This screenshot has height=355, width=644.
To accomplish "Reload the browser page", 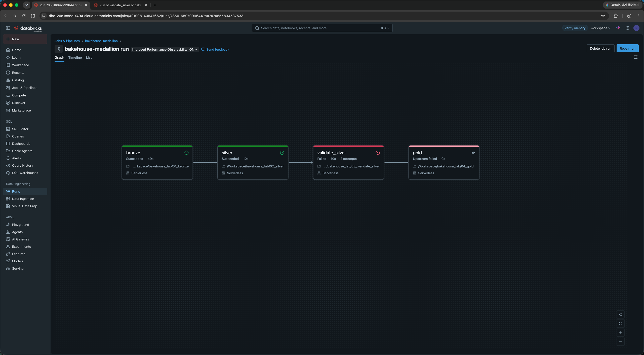I will tap(24, 16).
